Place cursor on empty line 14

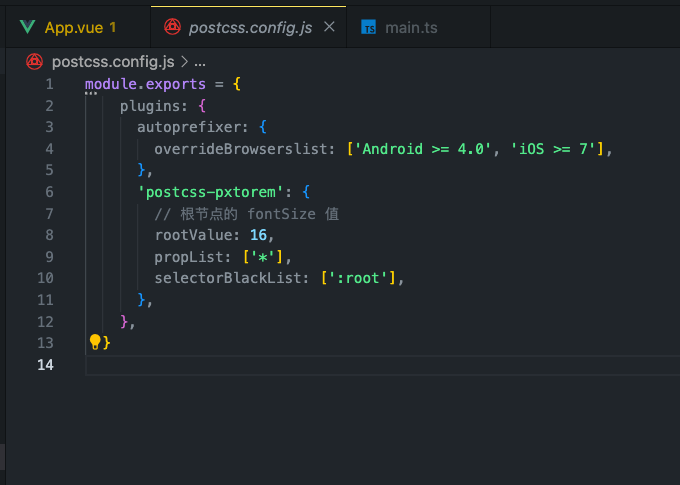tap(383, 365)
